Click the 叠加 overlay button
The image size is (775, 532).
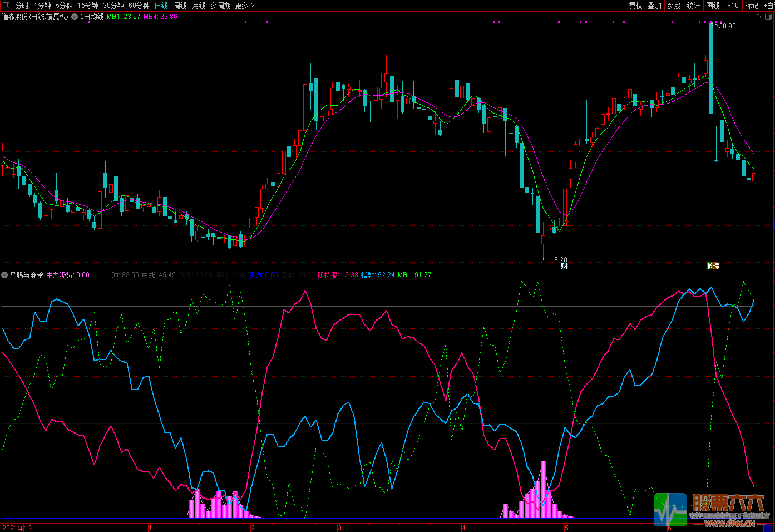pyautogui.click(x=655, y=6)
